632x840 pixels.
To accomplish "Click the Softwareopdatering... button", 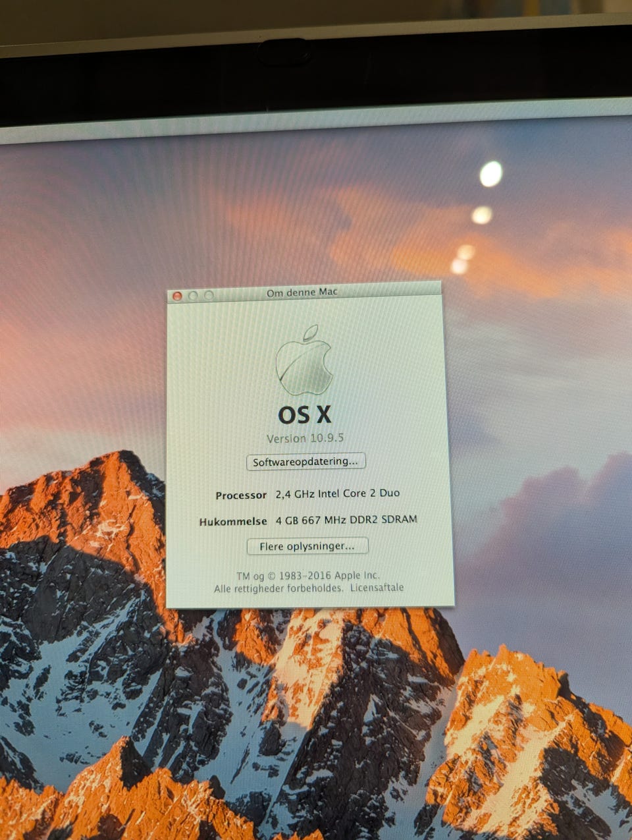I will tap(305, 461).
